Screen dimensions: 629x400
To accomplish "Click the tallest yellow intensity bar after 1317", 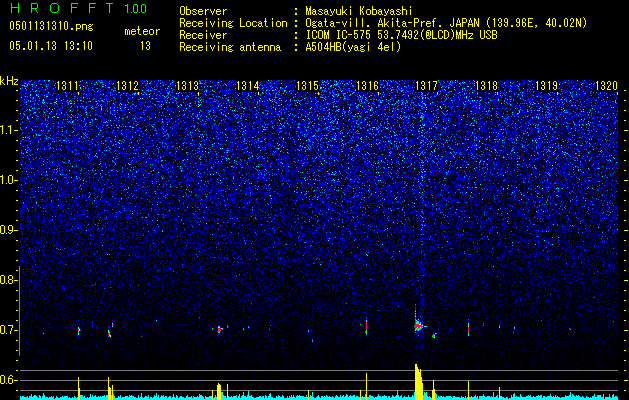I will [418, 382].
